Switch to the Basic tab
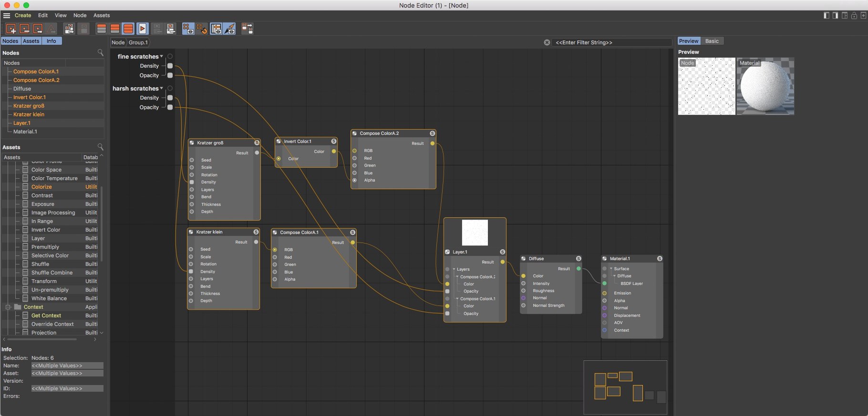This screenshot has width=868, height=416. (712, 41)
